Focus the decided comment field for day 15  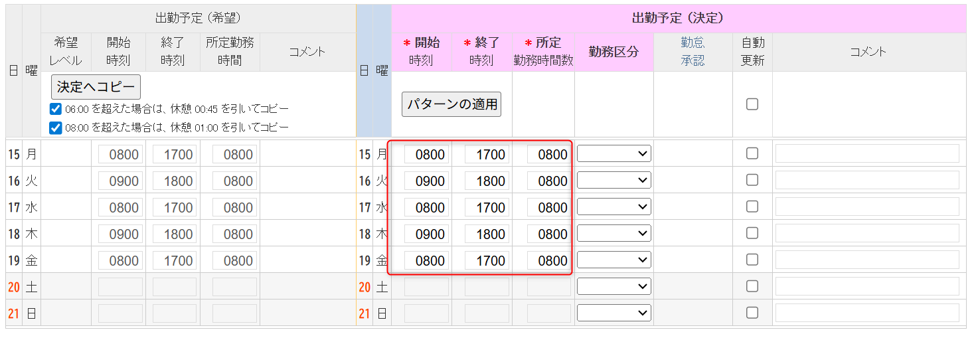(x=867, y=154)
